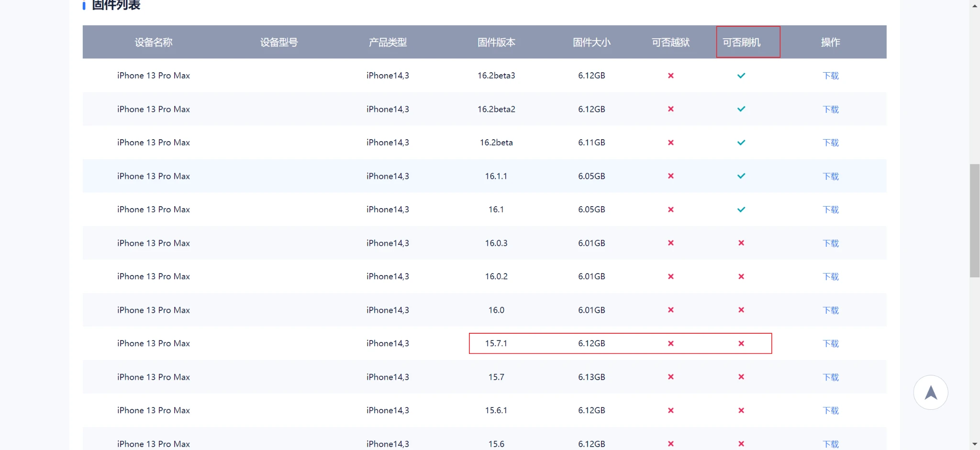Click jailbreak cross icon for 16.1
Image resolution: width=980 pixels, height=450 pixels.
point(671,209)
